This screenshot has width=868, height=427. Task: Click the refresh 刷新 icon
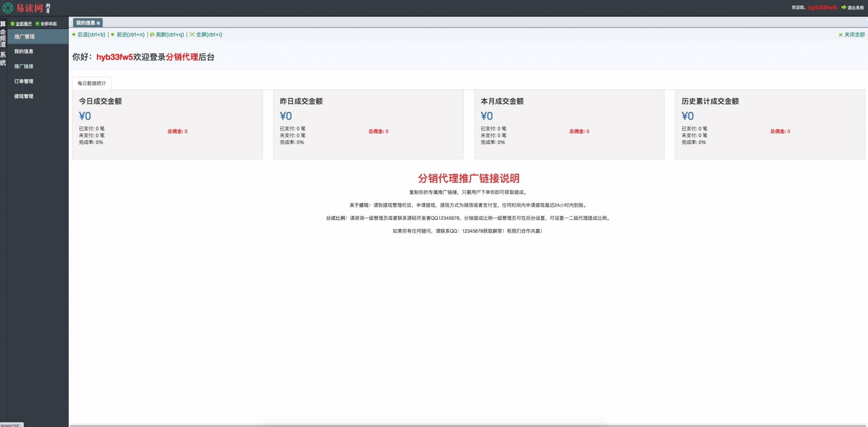point(152,35)
